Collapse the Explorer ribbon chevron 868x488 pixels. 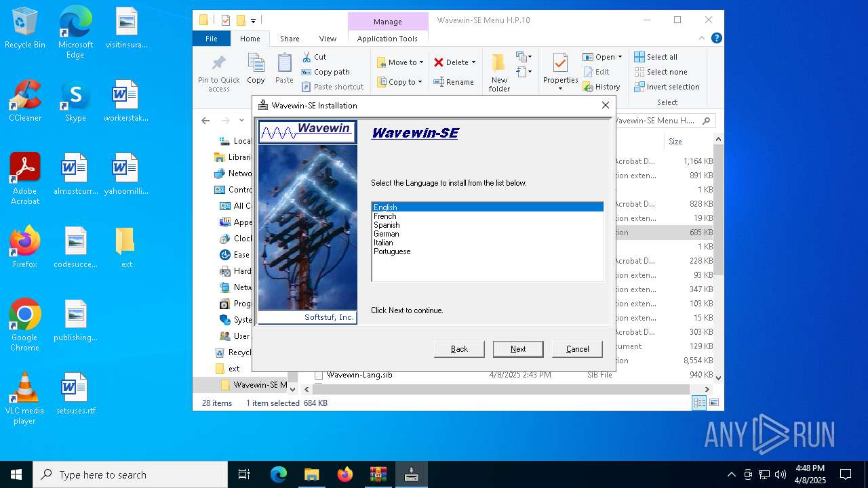703,39
